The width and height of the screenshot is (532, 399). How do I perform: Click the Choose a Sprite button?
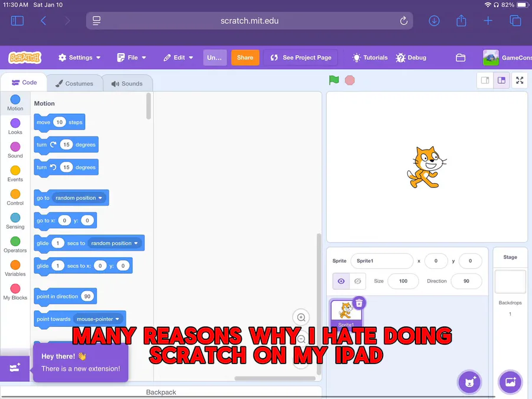(x=469, y=382)
